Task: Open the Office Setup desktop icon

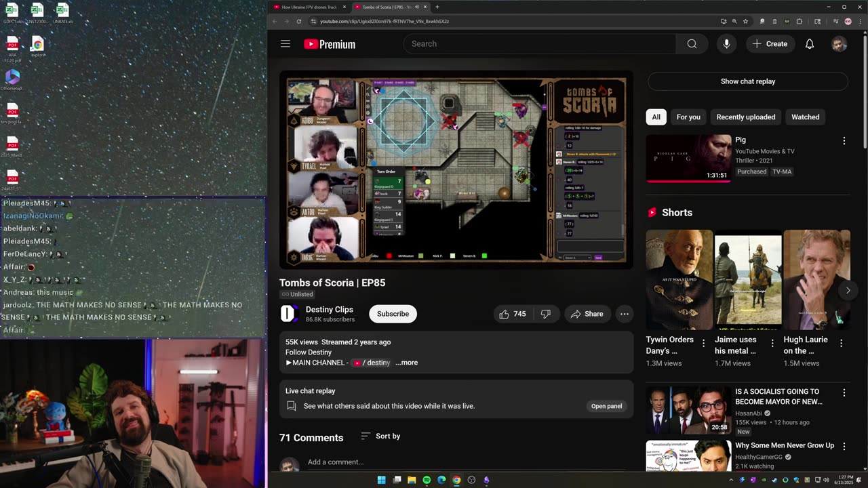Action: (x=12, y=80)
